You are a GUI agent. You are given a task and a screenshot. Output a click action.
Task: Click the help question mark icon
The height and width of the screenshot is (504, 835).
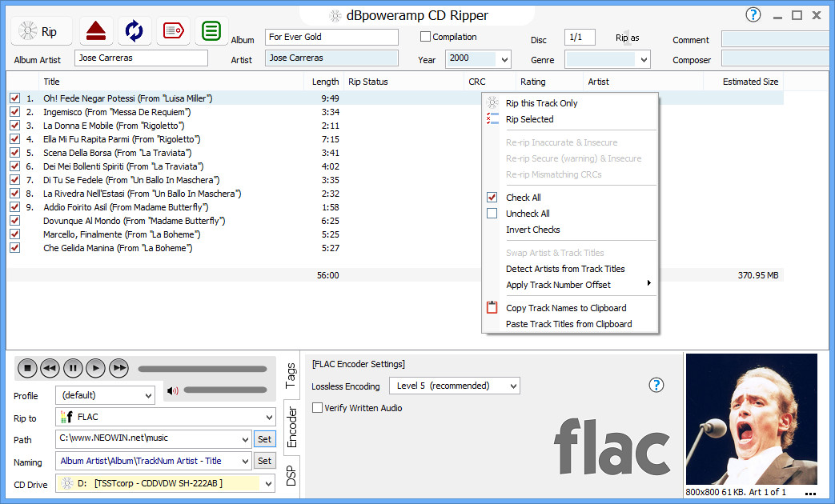pyautogui.click(x=753, y=14)
